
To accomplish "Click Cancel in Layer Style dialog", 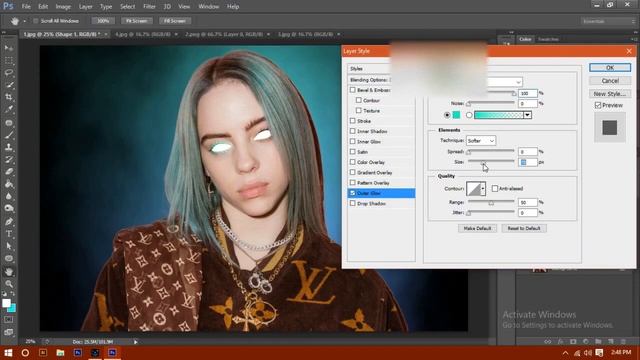I will 610,81.
